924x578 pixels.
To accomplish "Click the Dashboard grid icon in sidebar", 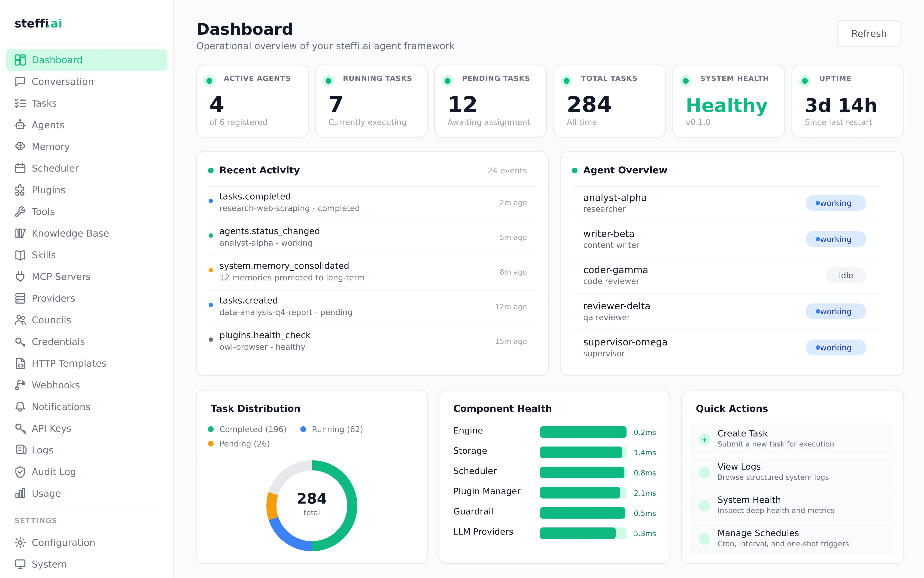I will click(20, 60).
